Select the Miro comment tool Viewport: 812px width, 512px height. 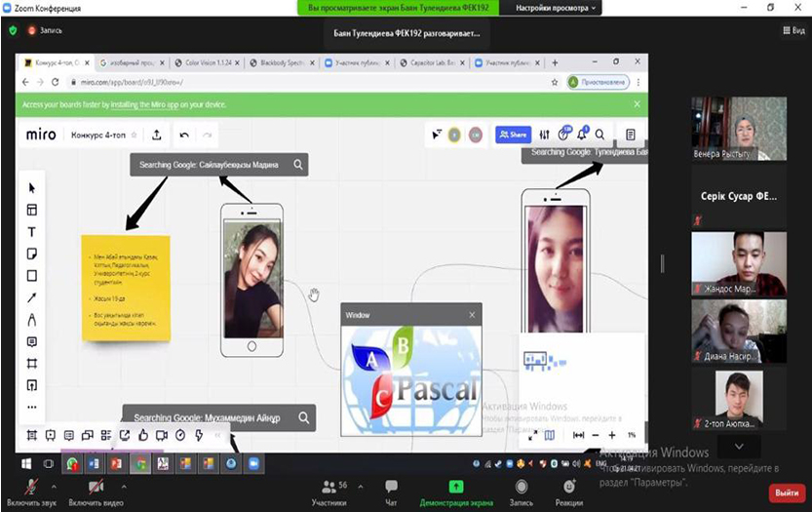tap(31, 341)
